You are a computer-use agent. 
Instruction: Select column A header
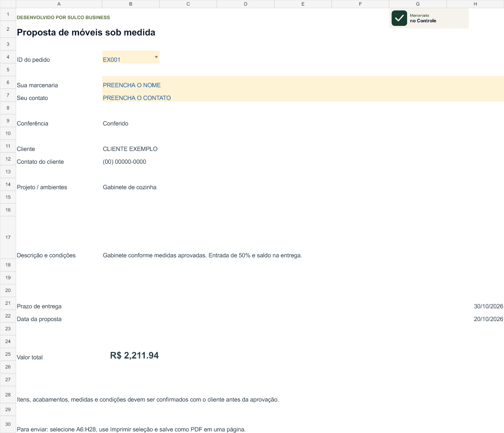pos(59,4)
